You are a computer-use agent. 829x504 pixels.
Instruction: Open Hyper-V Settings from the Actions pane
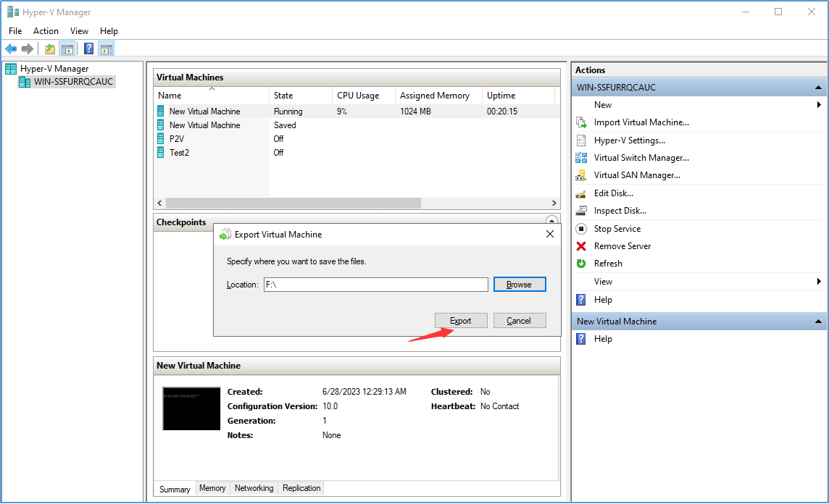tap(629, 140)
